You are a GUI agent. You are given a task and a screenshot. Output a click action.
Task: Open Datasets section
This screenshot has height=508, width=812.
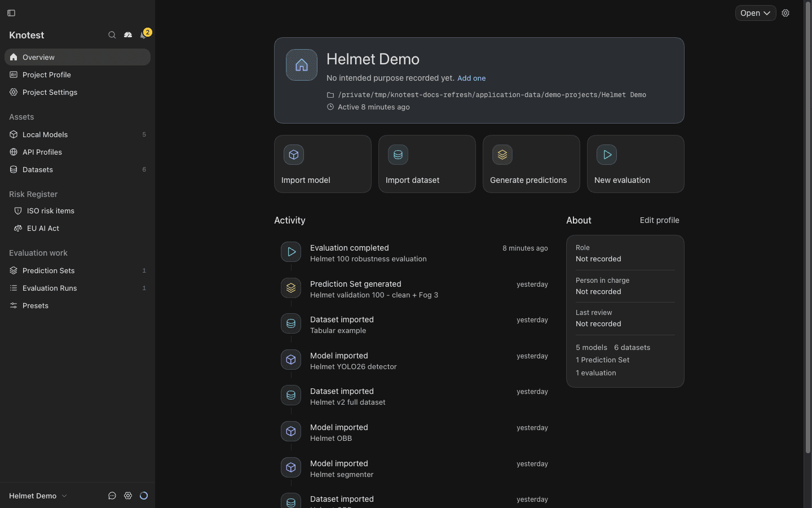click(77, 169)
